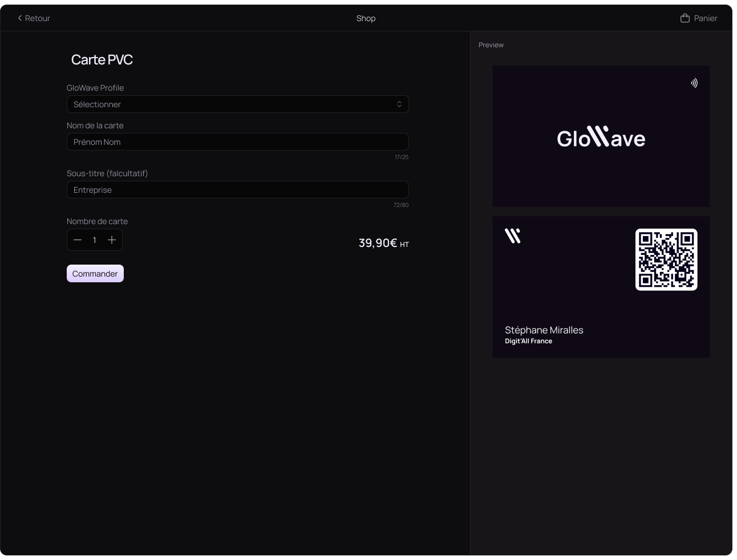Click the Digit'All France subtitle on card

529,341
